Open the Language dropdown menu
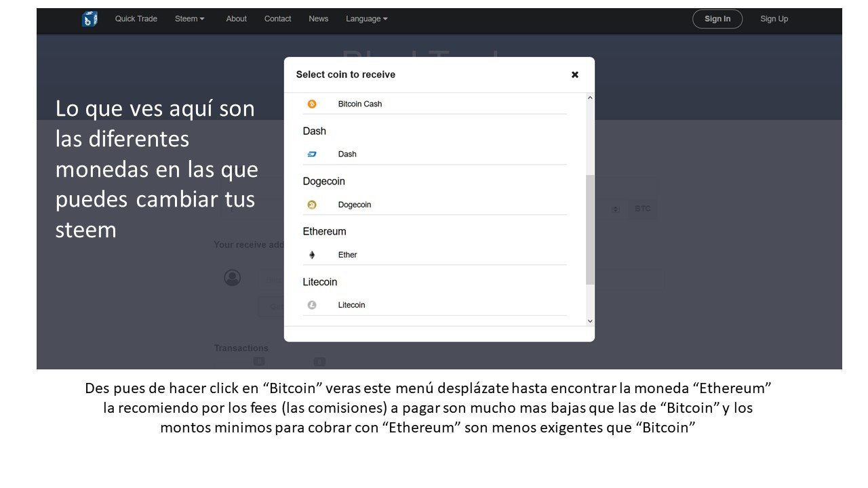This screenshot has width=868, height=488. (x=367, y=19)
